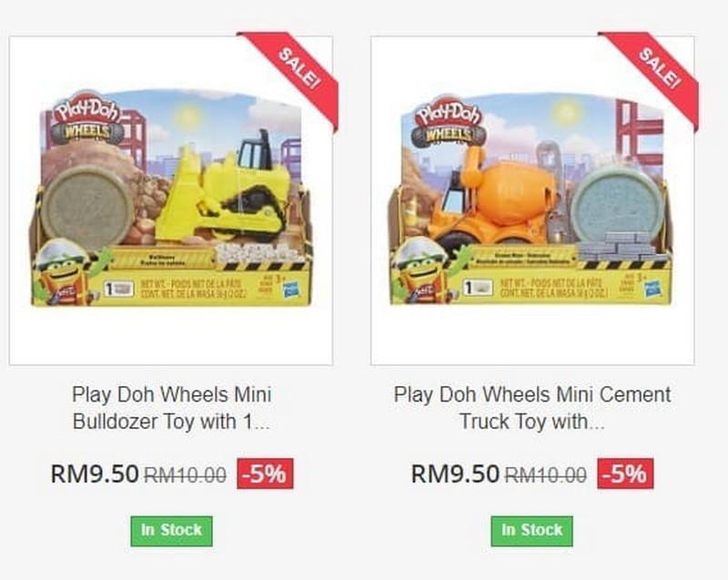Screen dimensions: 728x580
Task: Click the crossed-out RM10.00 price under the cement truck
Action: [545, 474]
